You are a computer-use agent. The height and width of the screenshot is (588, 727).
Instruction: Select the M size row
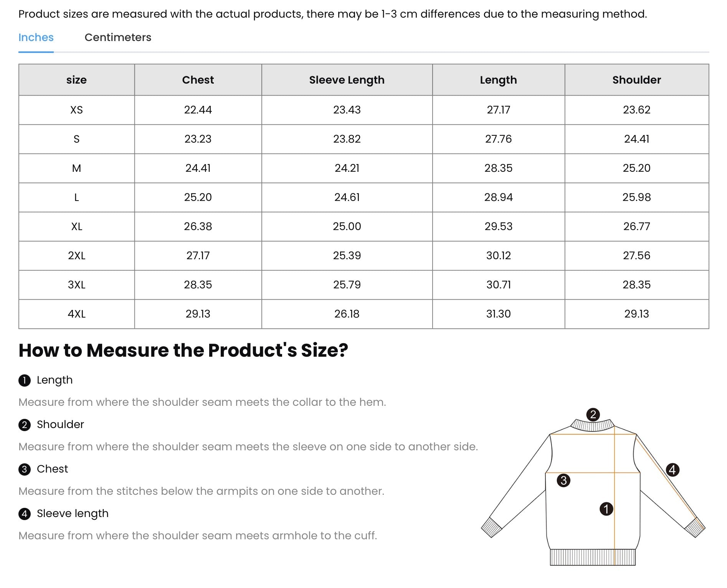(77, 168)
